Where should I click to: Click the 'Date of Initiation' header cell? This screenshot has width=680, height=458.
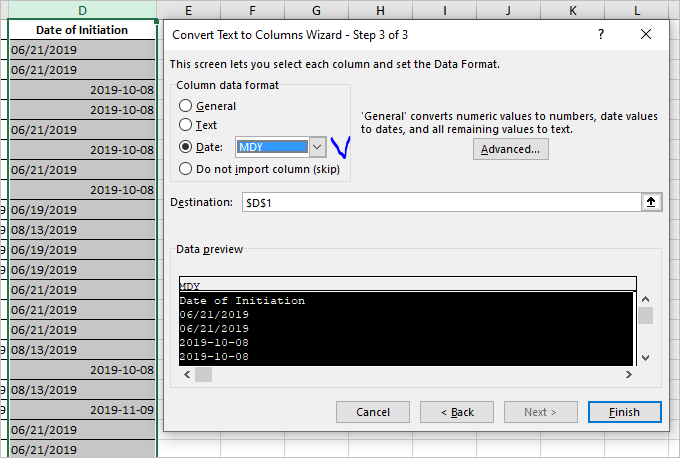[82, 30]
